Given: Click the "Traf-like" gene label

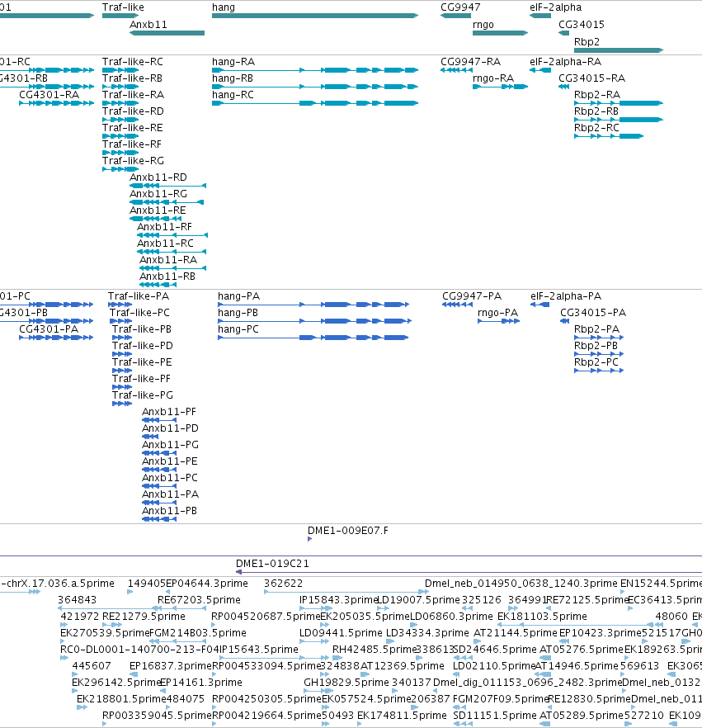Looking at the screenshot, I should (123, 7).
